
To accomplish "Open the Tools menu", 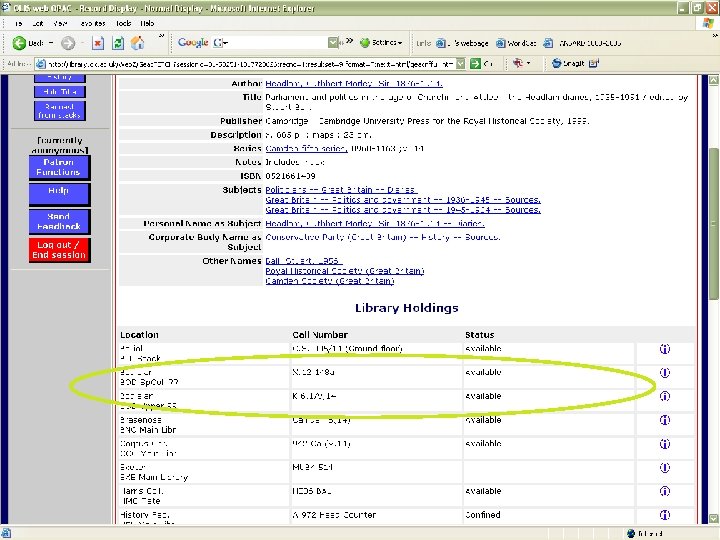I will tap(123, 23).
